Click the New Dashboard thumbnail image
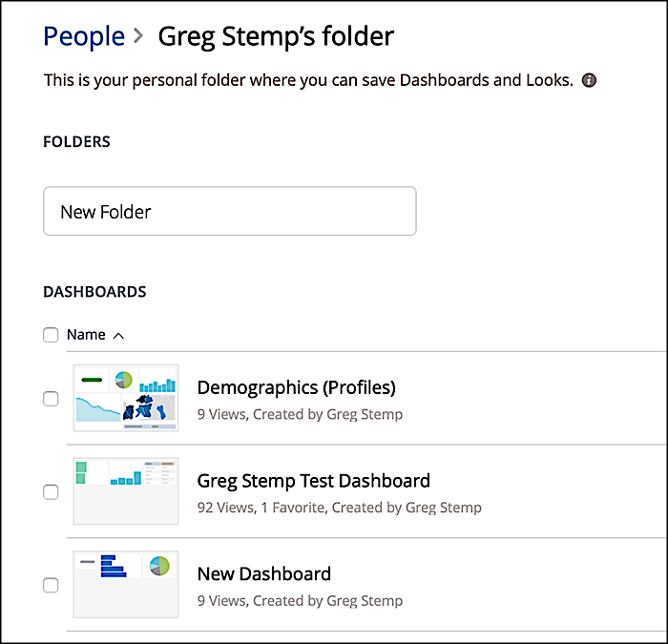This screenshot has width=668, height=644. pos(126,584)
